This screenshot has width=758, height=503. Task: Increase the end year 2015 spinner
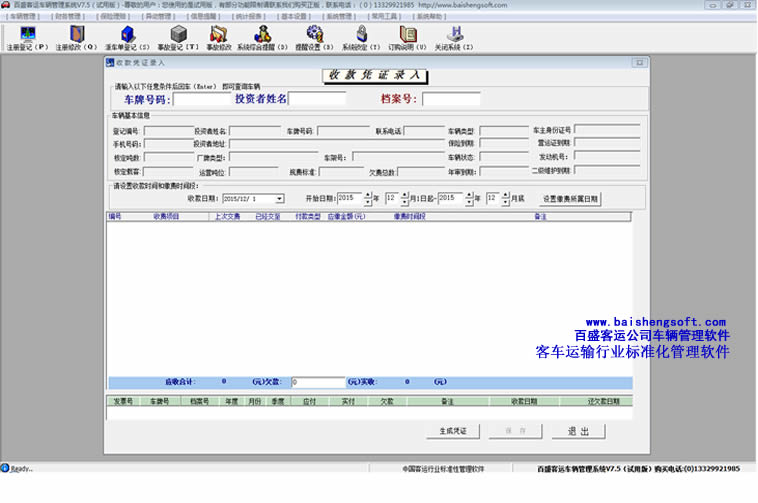pos(469,195)
